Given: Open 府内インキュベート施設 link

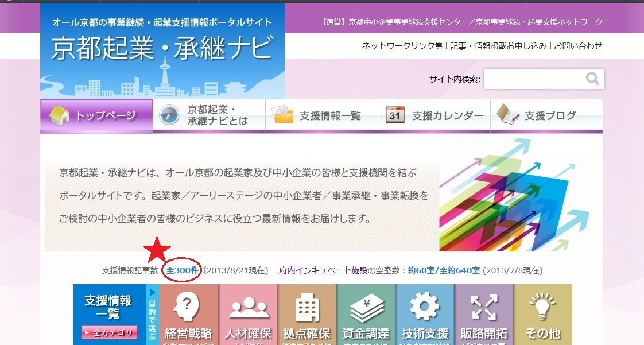Looking at the screenshot, I should pyautogui.click(x=323, y=270).
